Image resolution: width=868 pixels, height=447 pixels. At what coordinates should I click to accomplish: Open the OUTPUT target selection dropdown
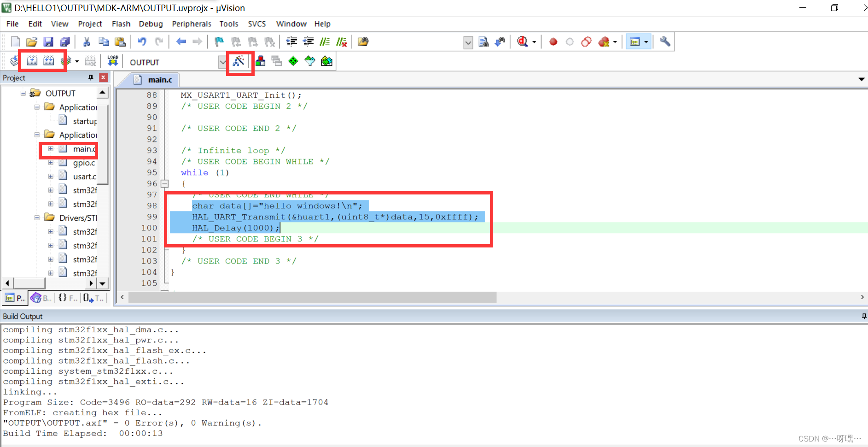point(223,62)
